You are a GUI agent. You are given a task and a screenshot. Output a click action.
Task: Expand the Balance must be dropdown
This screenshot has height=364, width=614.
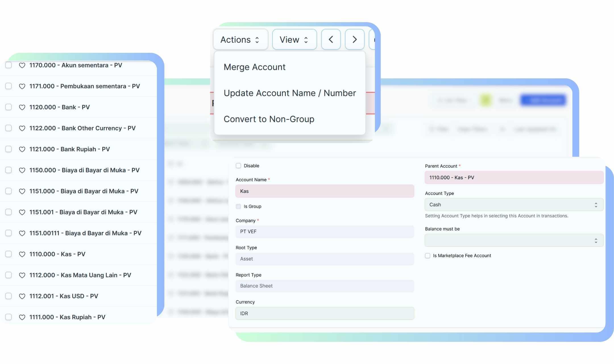click(514, 240)
